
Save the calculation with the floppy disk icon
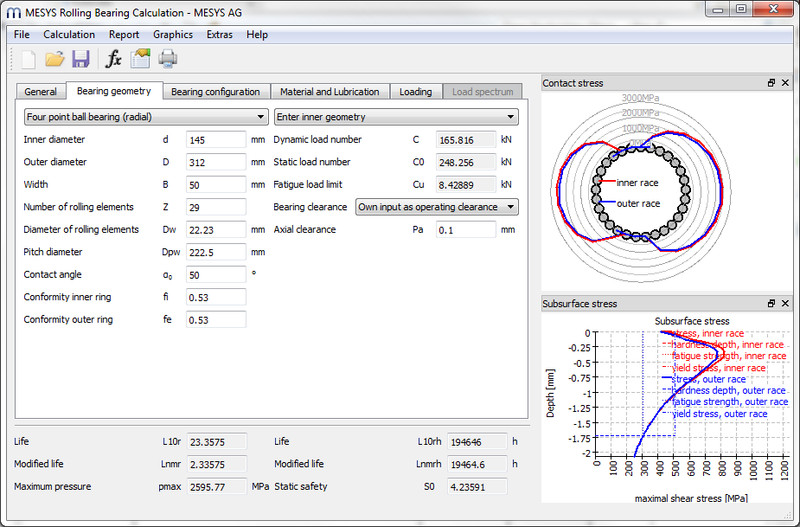[x=80, y=59]
